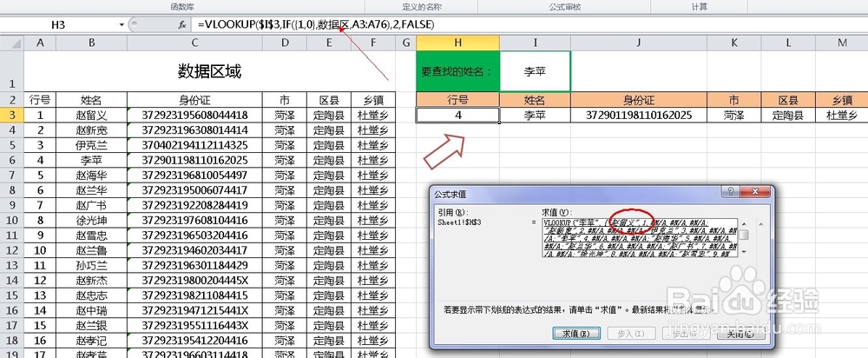Select column J header
The image size is (868, 358).
point(639,43)
